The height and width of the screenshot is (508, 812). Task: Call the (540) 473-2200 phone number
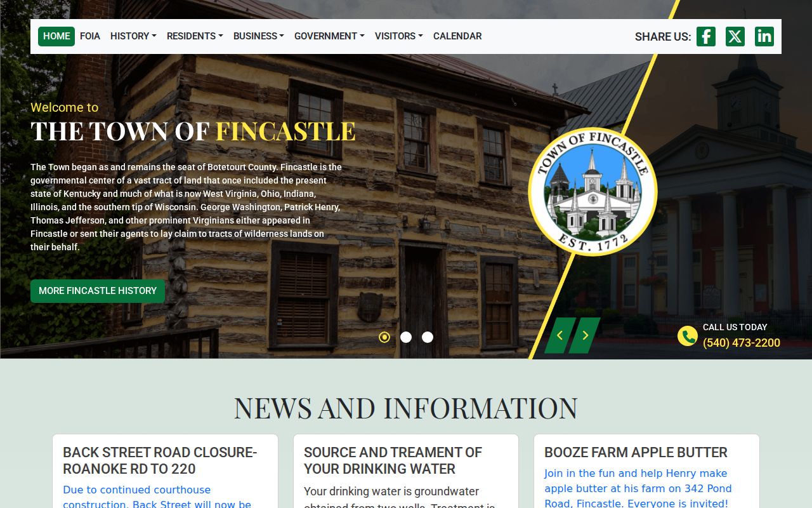[x=742, y=343]
